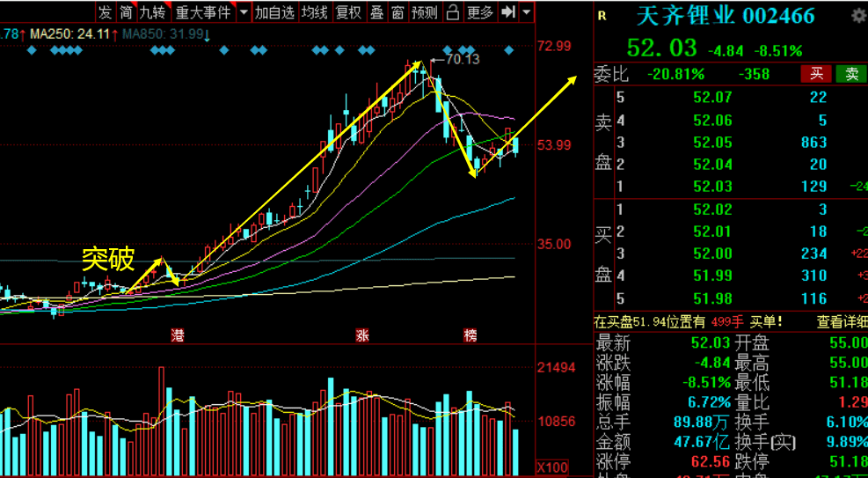Click the R icon beside 天齐锂业
The image size is (868, 478).
point(602,16)
